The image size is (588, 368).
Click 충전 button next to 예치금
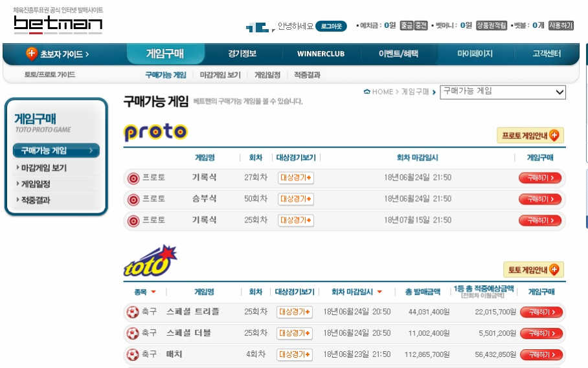point(422,25)
